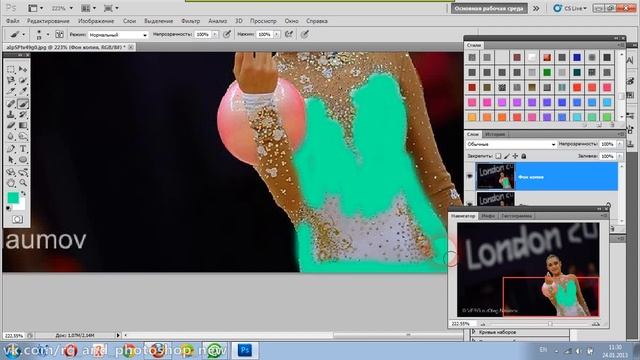640x360 pixels.
Task: Toggle lock image pixels
Action: [x=507, y=156]
